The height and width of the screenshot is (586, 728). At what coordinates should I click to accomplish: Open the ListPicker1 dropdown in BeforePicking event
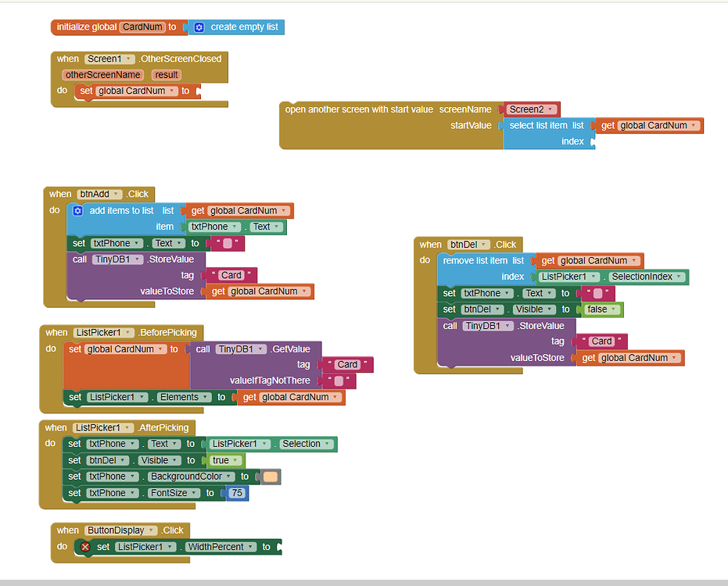(128, 332)
